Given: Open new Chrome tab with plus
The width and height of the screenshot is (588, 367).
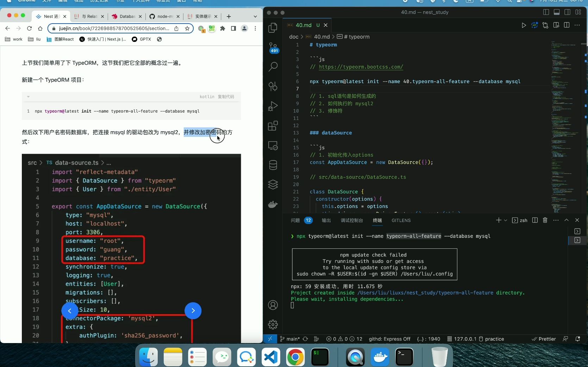Looking at the screenshot, I should tap(229, 17).
